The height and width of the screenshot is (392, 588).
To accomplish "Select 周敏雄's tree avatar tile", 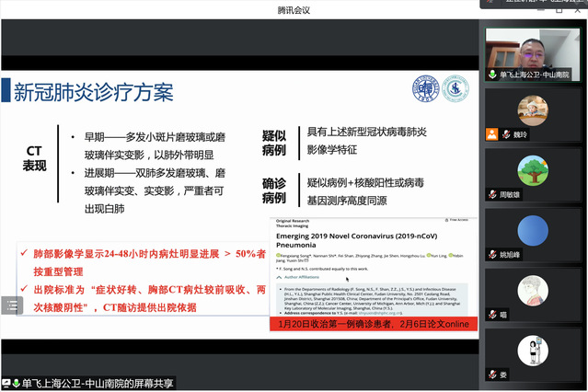I will pyautogui.click(x=532, y=170).
